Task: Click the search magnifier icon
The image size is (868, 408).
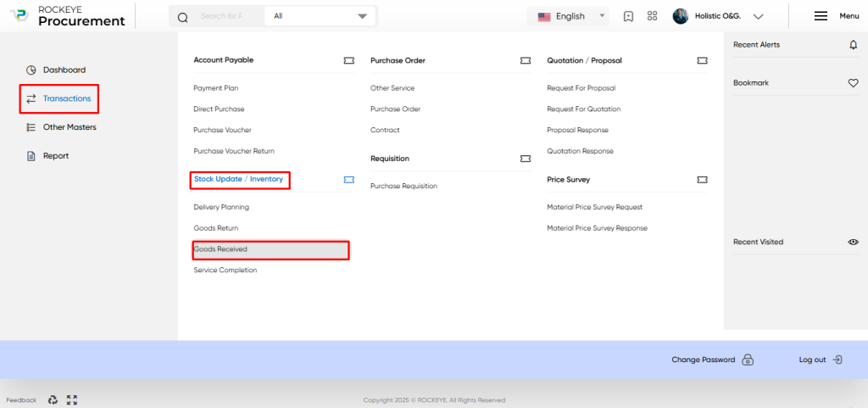Action: point(183,17)
